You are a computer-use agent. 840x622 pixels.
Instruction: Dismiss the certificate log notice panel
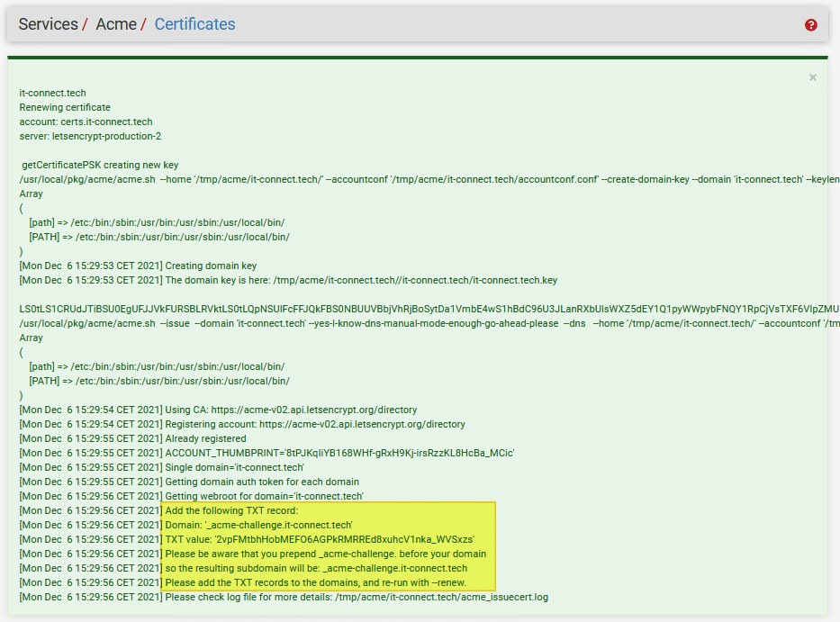click(813, 77)
